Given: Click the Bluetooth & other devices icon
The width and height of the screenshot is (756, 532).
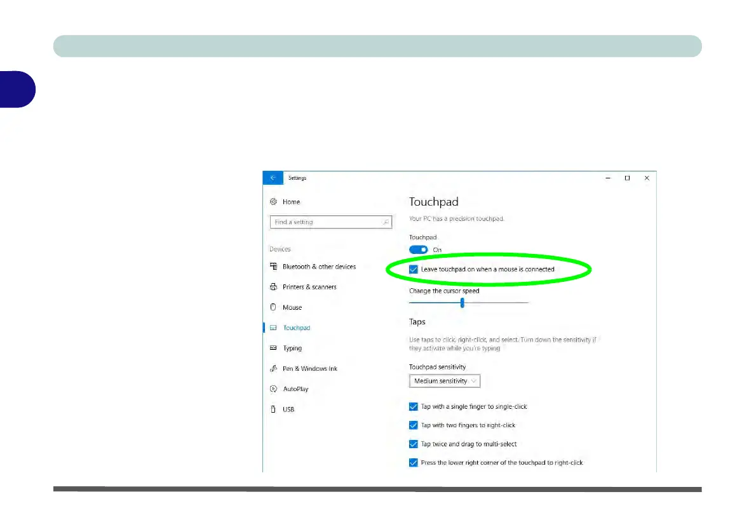Looking at the screenshot, I should [273, 267].
